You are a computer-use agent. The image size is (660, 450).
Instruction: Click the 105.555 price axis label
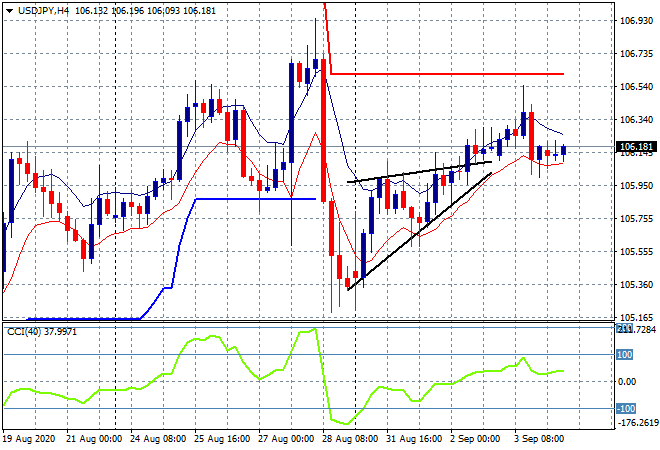pyautogui.click(x=636, y=252)
